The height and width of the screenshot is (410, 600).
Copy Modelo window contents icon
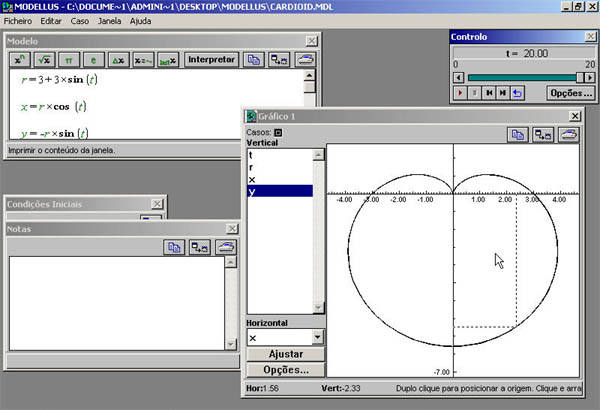253,60
